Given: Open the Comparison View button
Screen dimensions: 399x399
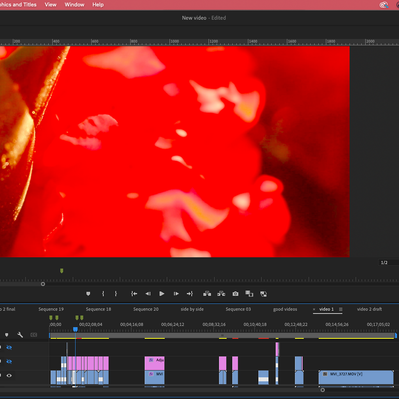Looking at the screenshot, I should click(249, 294).
